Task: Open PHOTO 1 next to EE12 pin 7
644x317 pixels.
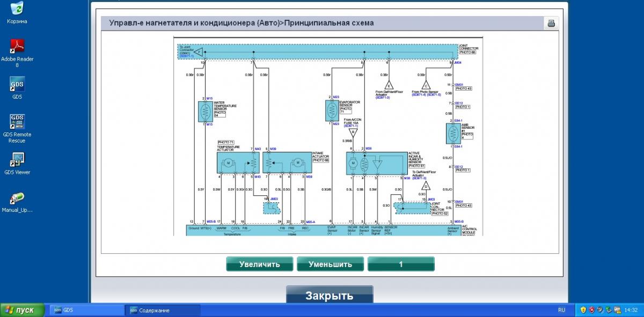Action: point(463,107)
